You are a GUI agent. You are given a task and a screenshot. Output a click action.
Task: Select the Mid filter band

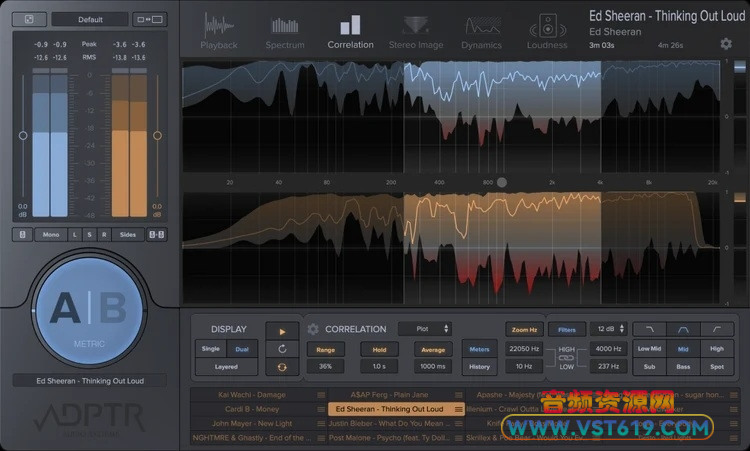pos(683,349)
